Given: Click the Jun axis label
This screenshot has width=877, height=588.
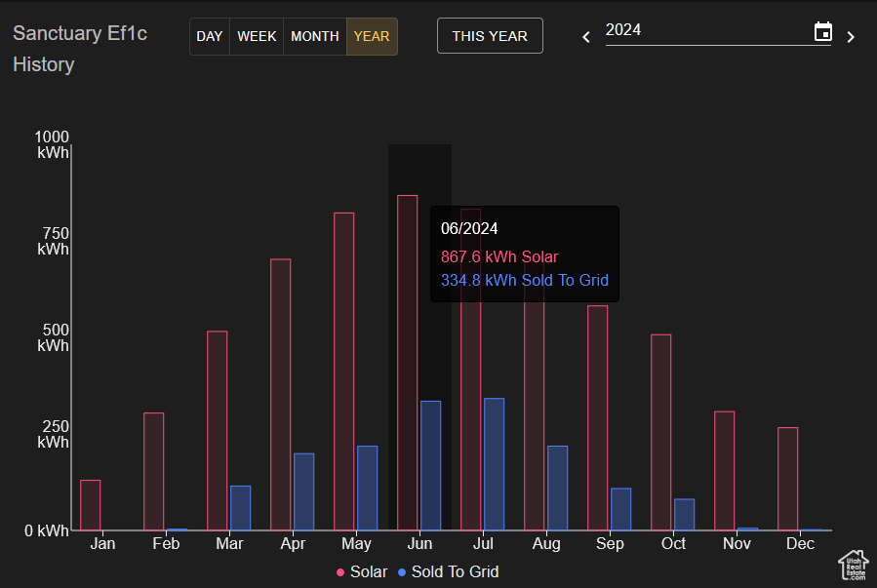Looking at the screenshot, I should 420,544.
